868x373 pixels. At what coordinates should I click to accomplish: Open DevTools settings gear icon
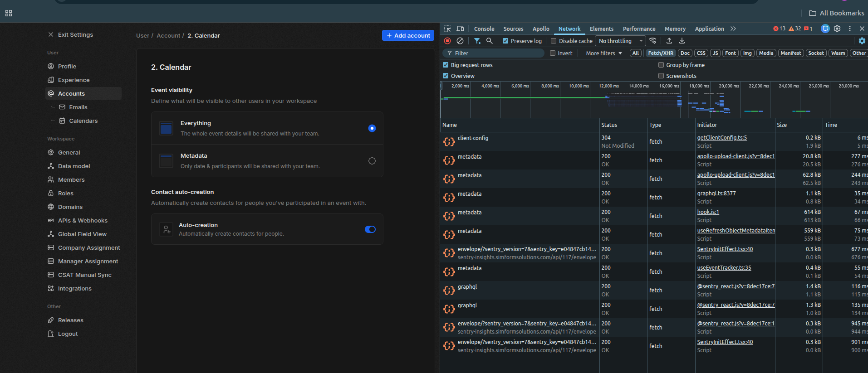[837, 29]
